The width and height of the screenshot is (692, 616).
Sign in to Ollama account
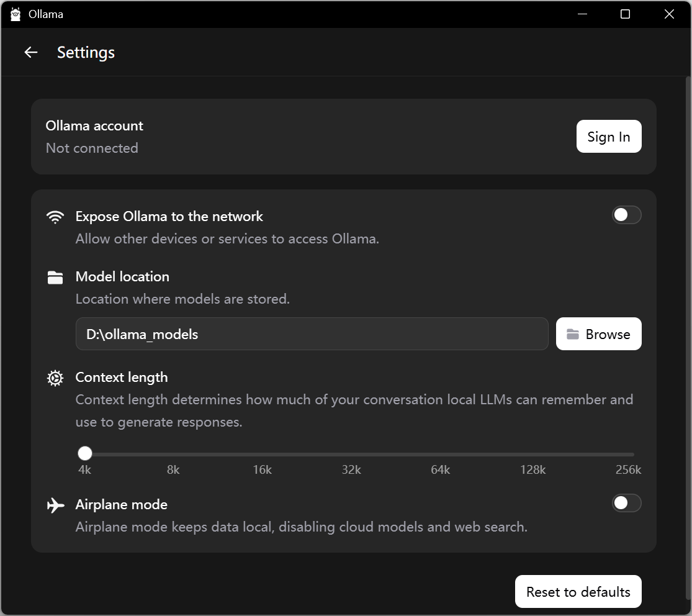tap(609, 137)
